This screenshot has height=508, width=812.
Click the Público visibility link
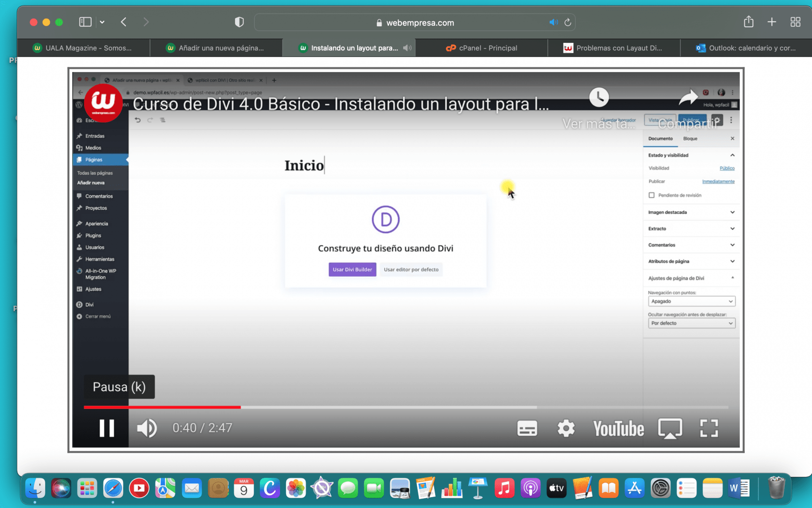[727, 168]
